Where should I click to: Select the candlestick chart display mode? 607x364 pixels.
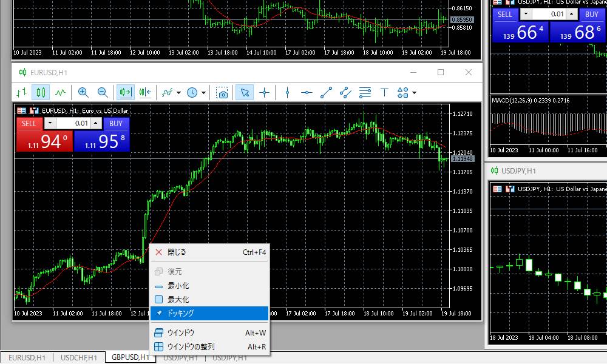point(40,92)
